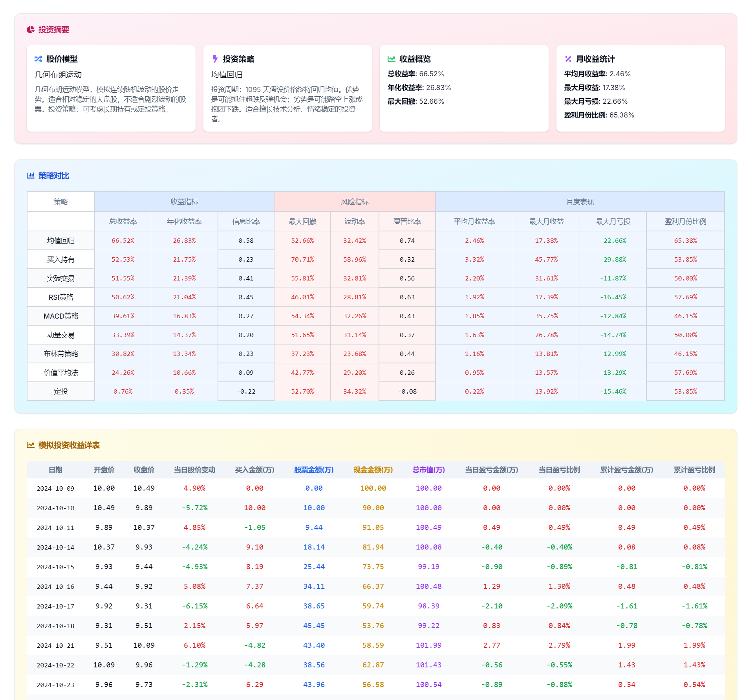The height and width of the screenshot is (700, 754).
Task: Click the percent icon beside 月收益统计
Action: 568,59
